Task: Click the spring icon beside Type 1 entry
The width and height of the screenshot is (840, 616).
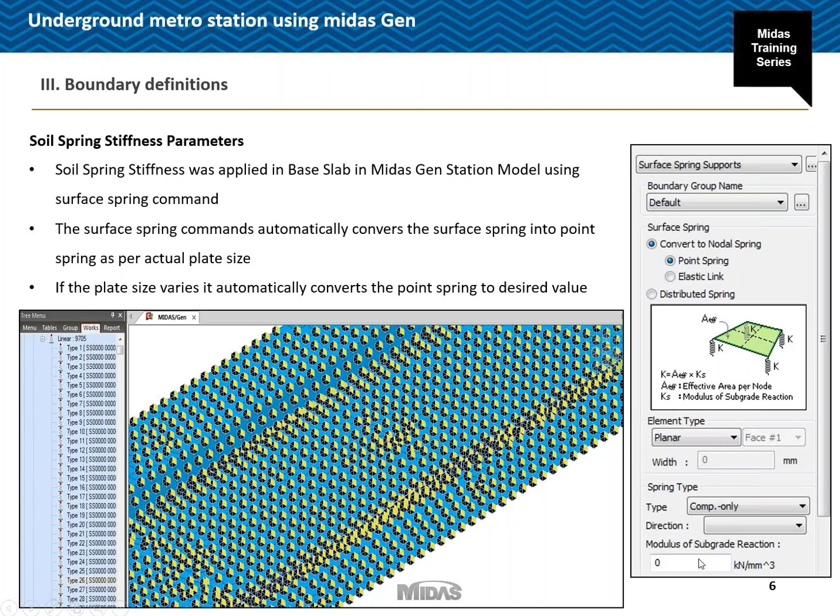Action: (x=60, y=348)
